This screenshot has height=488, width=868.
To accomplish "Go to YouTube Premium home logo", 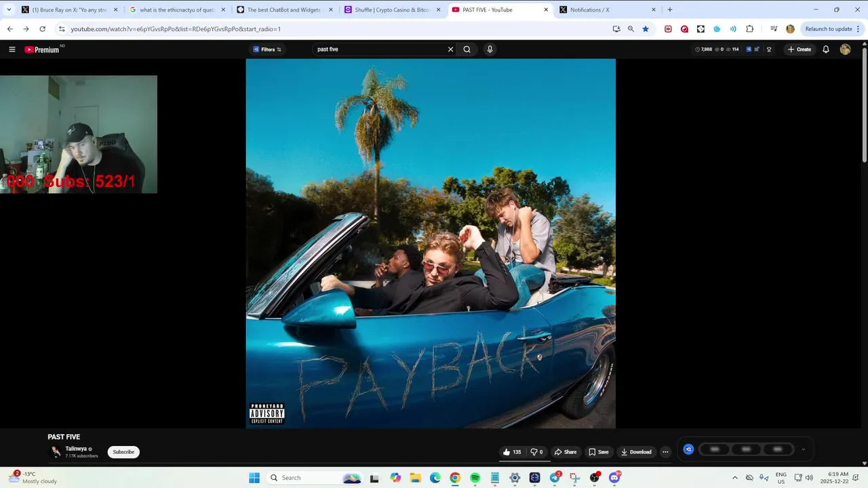I will tap(42, 49).
